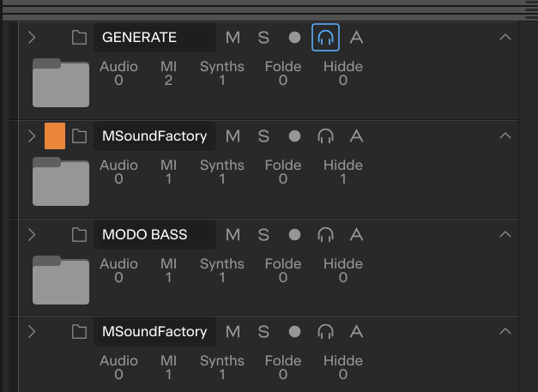Expand the MODO BASS folder track
The width and height of the screenshot is (538, 392).
coord(32,234)
